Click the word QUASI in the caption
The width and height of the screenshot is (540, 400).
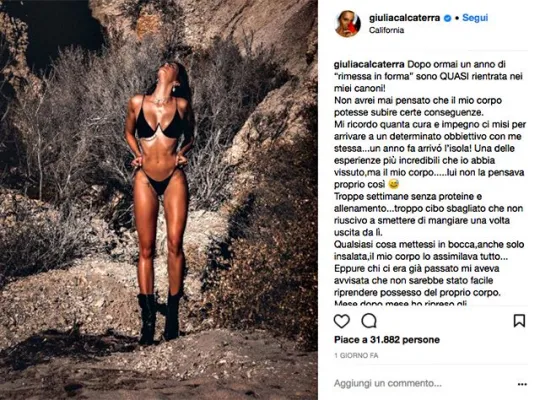point(454,76)
